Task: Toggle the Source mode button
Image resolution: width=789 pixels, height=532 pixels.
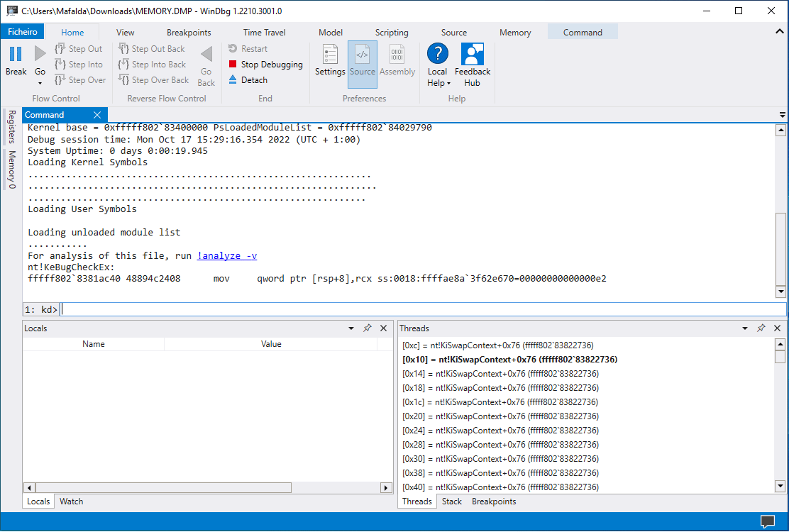Action: pos(363,65)
